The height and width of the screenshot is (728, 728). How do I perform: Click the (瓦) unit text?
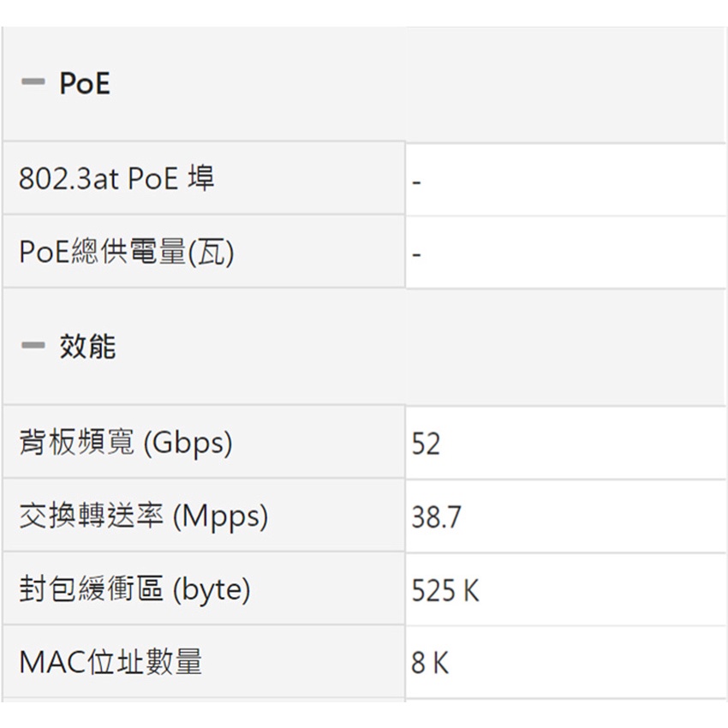(x=211, y=254)
